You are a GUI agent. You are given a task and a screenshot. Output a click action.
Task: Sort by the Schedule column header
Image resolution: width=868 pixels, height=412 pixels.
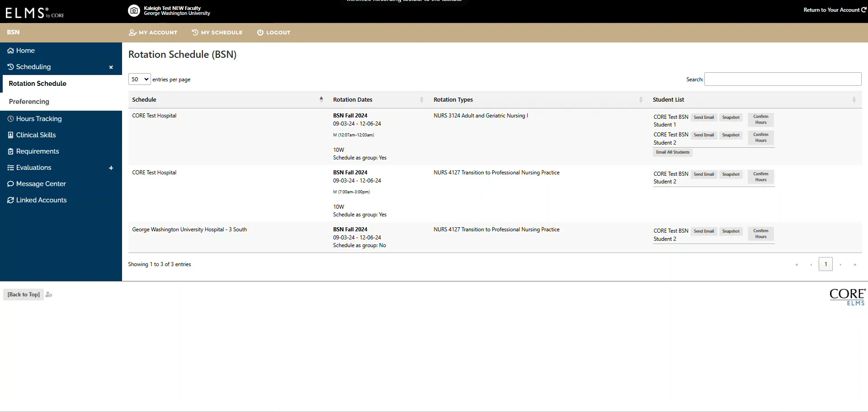[x=228, y=100]
